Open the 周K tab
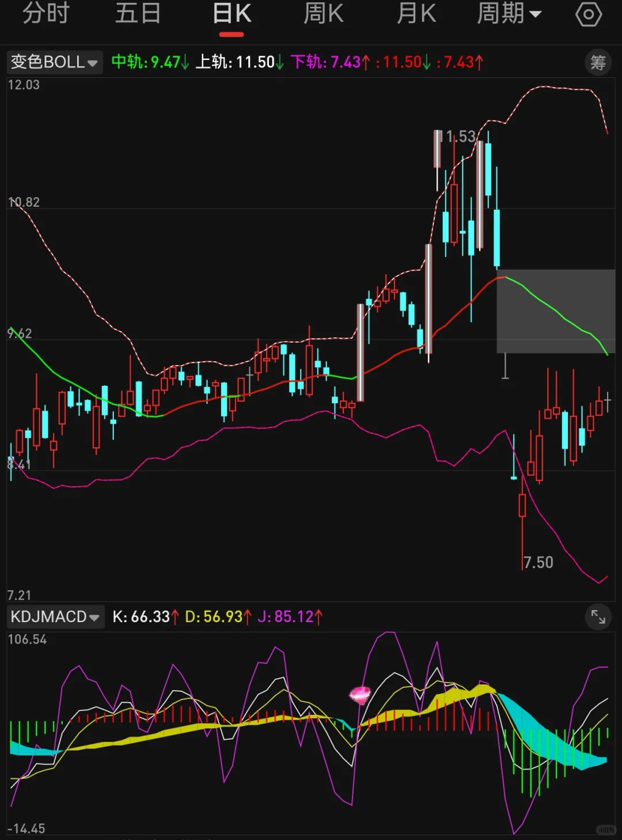Viewport: 622px width, 840px height. (x=324, y=14)
